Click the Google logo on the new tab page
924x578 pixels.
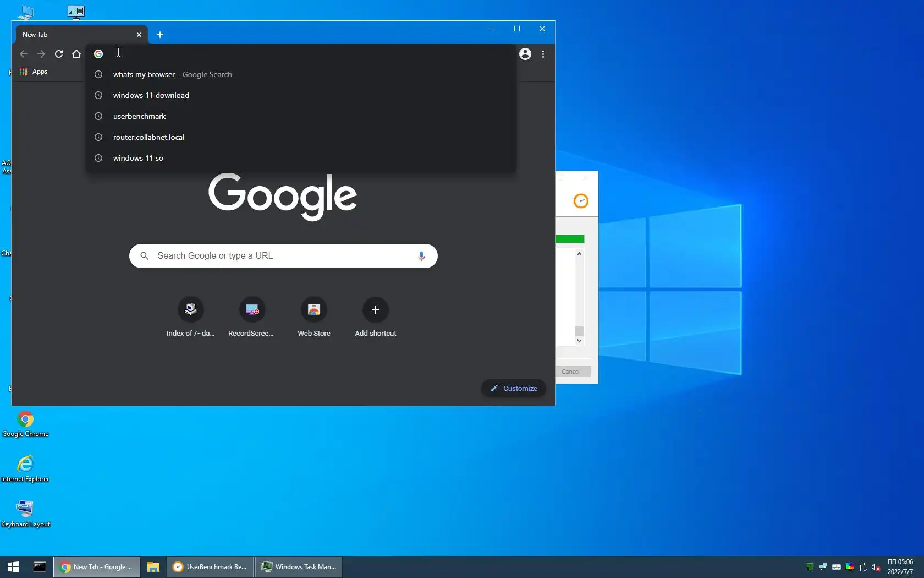283,197
